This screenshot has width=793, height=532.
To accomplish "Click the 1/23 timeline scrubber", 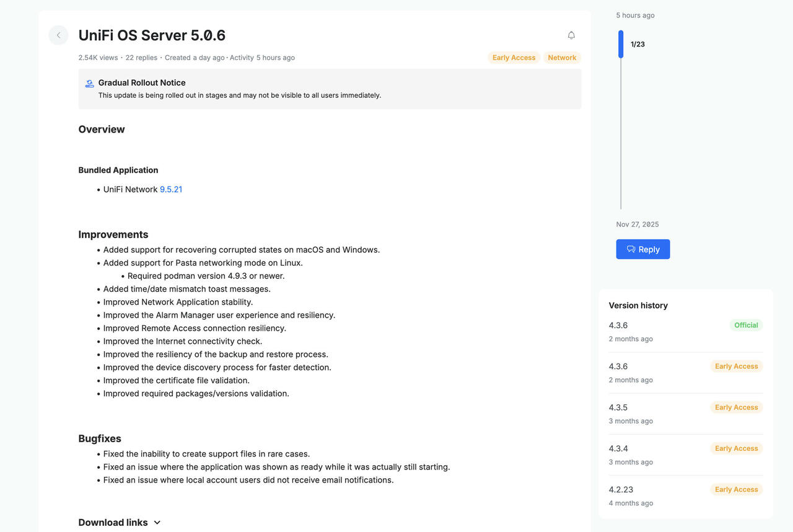I will pyautogui.click(x=620, y=43).
